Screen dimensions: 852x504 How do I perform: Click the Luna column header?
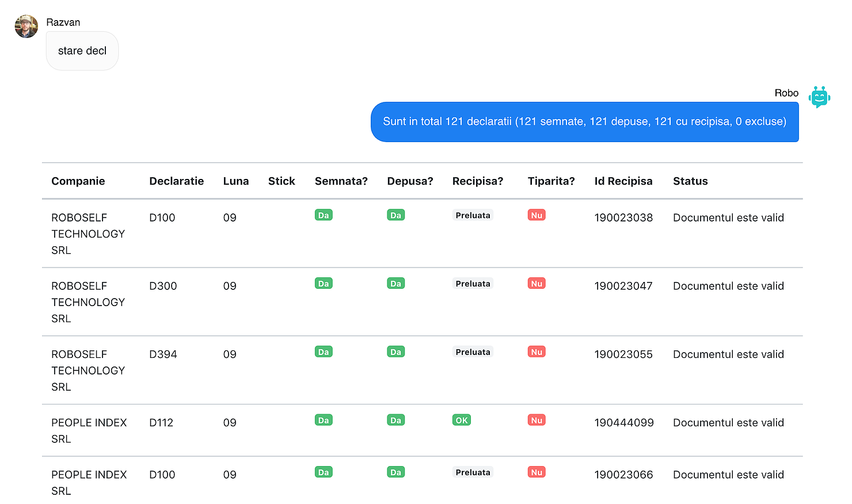236,181
